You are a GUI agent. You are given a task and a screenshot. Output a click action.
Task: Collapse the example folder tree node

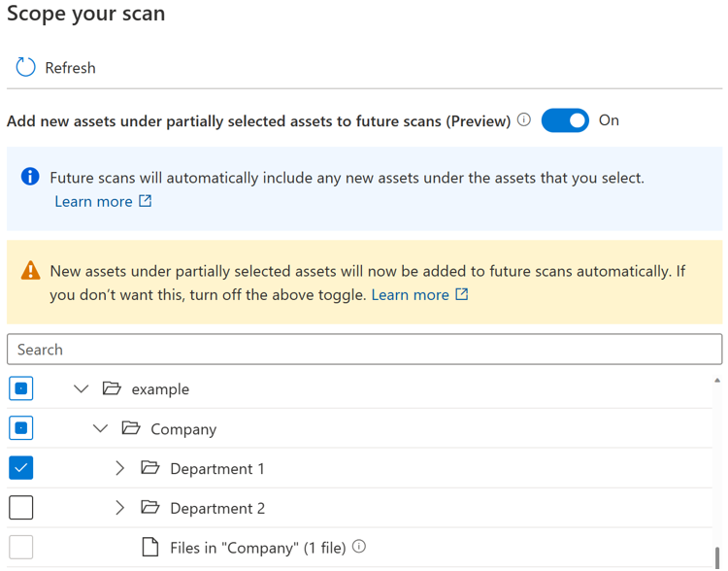[82, 388]
